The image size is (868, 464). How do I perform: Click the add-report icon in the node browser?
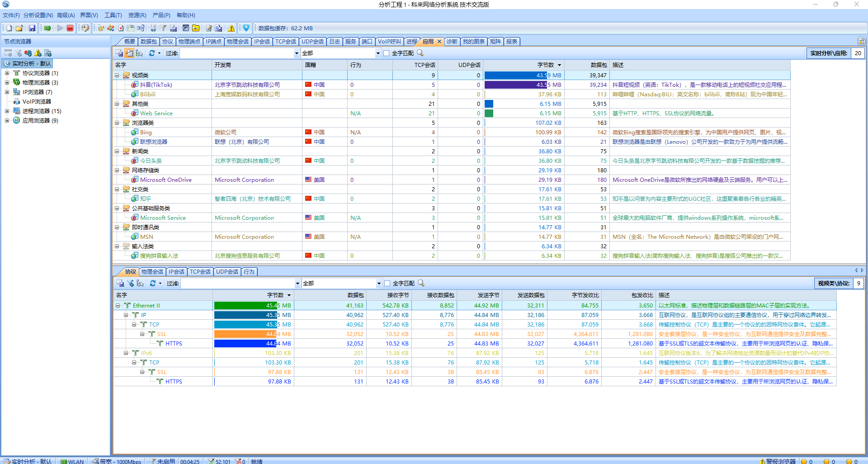48,53
